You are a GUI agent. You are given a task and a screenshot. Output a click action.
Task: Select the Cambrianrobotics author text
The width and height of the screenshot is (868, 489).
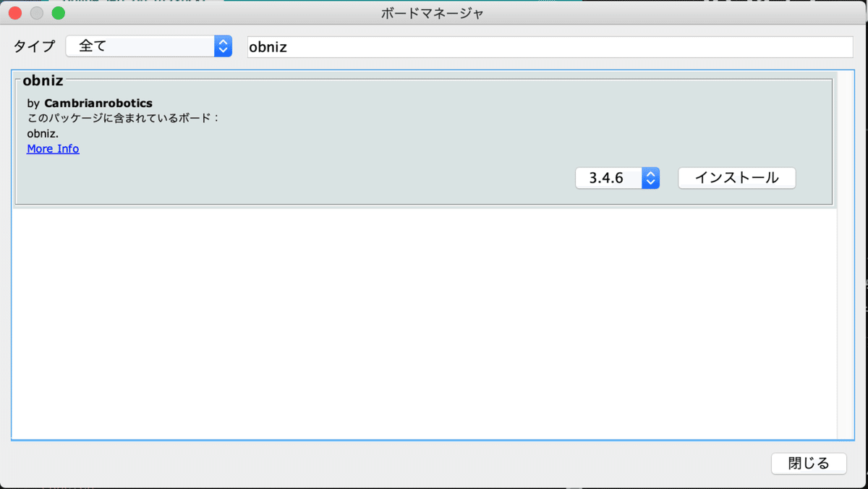coord(98,103)
